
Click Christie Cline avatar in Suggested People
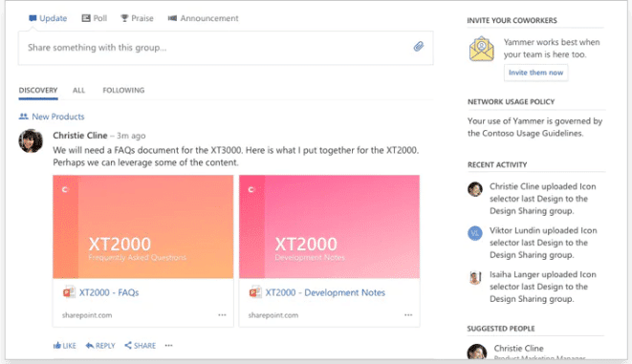click(477, 352)
